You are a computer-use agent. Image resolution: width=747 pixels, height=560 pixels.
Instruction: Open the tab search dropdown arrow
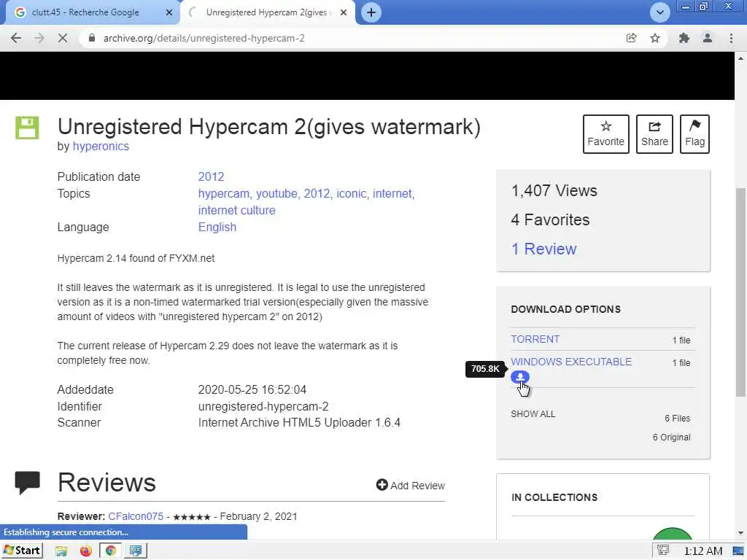pyautogui.click(x=659, y=12)
